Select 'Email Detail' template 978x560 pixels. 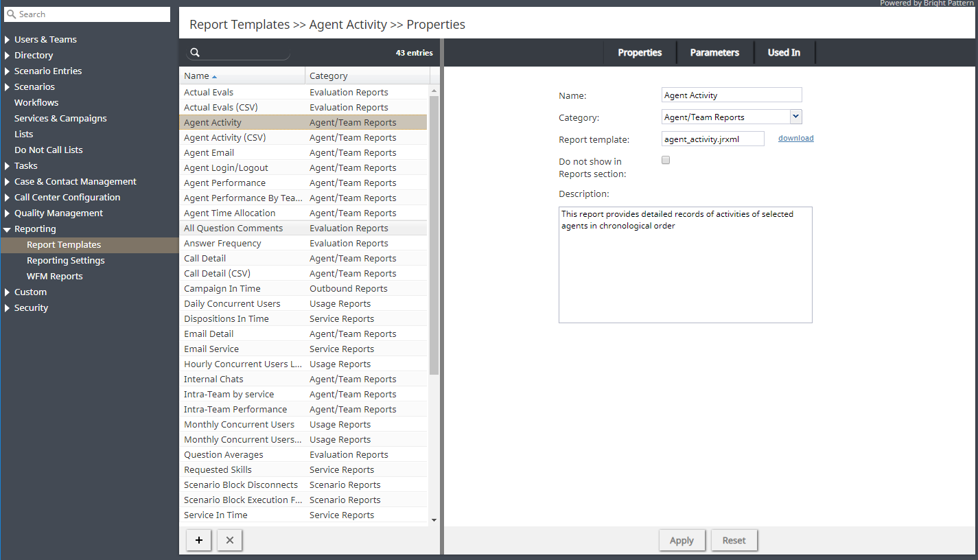303,334
